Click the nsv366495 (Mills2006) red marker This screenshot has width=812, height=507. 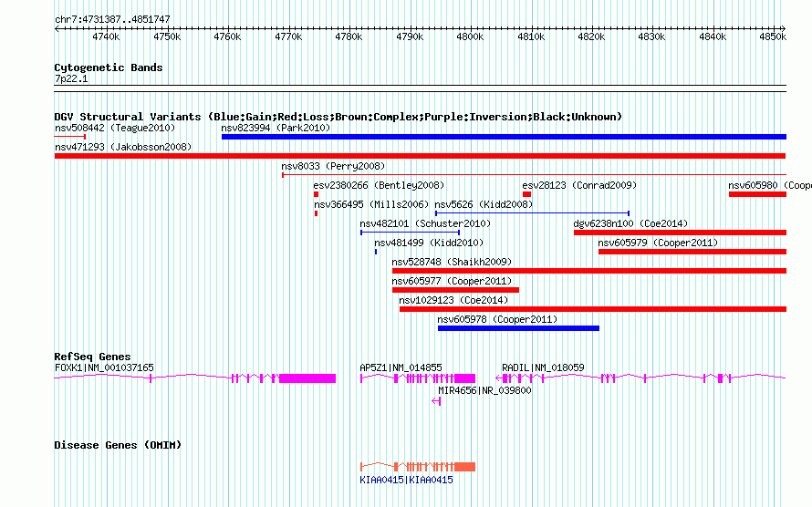coord(316,213)
